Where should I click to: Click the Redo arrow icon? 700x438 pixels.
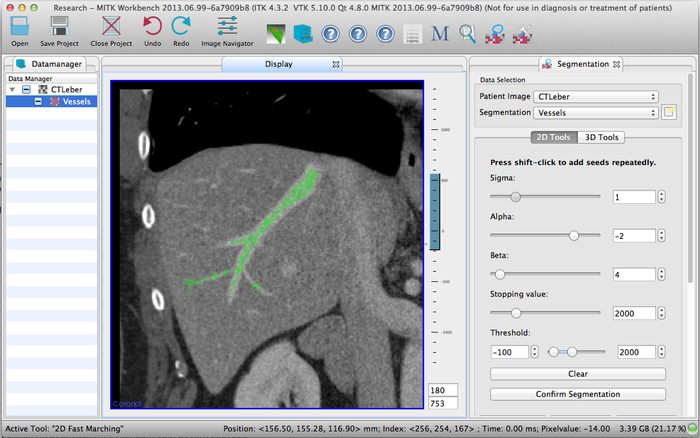181,27
